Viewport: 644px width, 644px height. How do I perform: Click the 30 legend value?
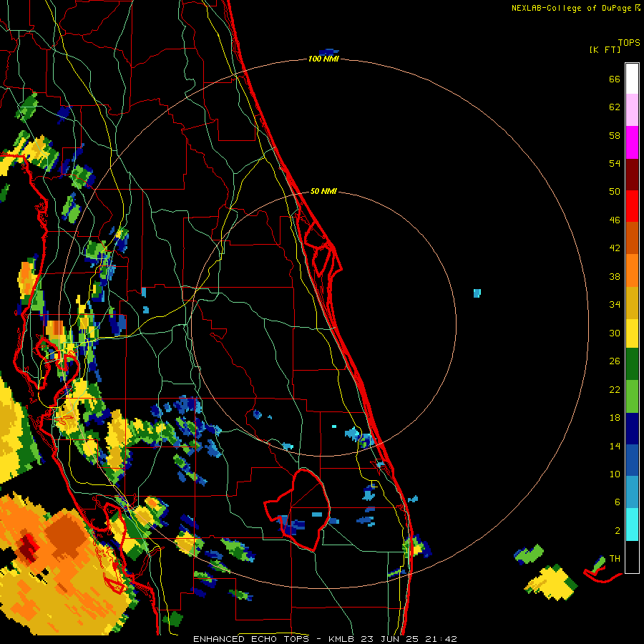click(615, 333)
